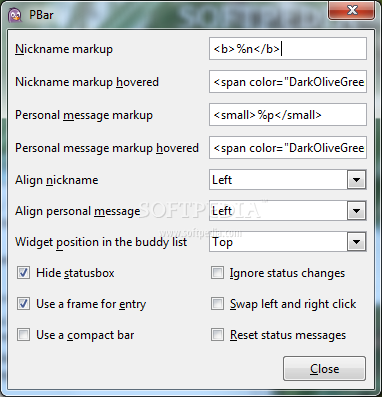Click the Personal message markup label

tap(84, 115)
